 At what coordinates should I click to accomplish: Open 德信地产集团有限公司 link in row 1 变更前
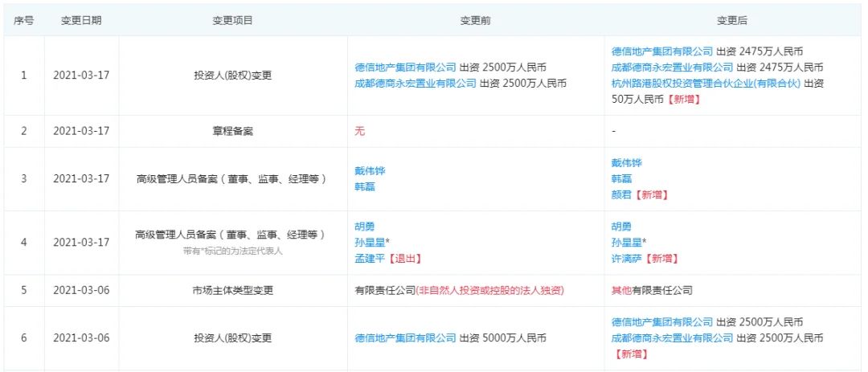tap(405, 67)
